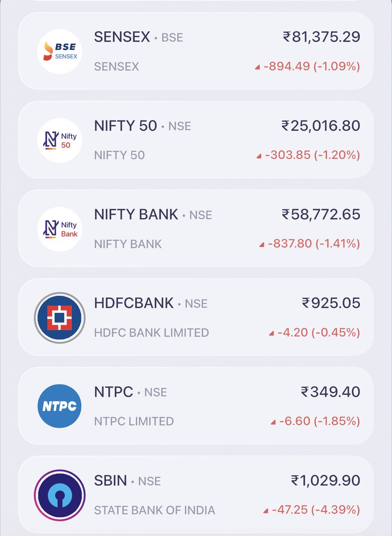Select the NTPC stock ticker

(x=114, y=392)
